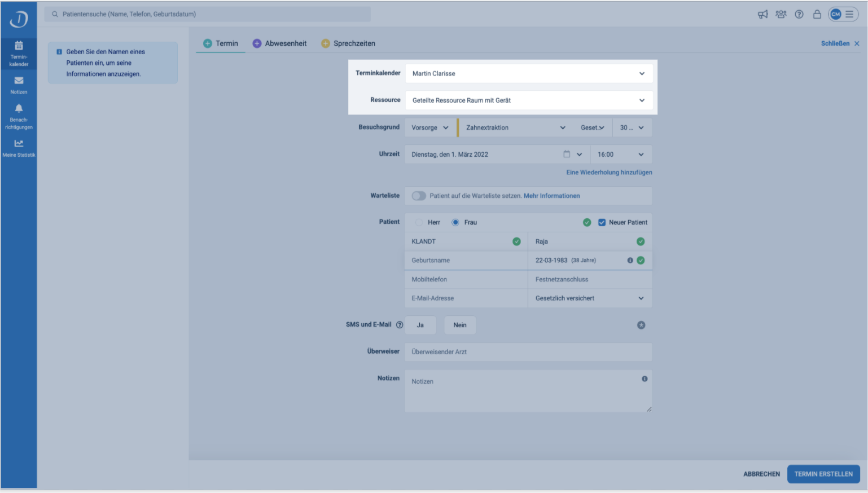Click the green checkmark beside Raja
Viewport: 868px width, 493px height.
pos(641,241)
